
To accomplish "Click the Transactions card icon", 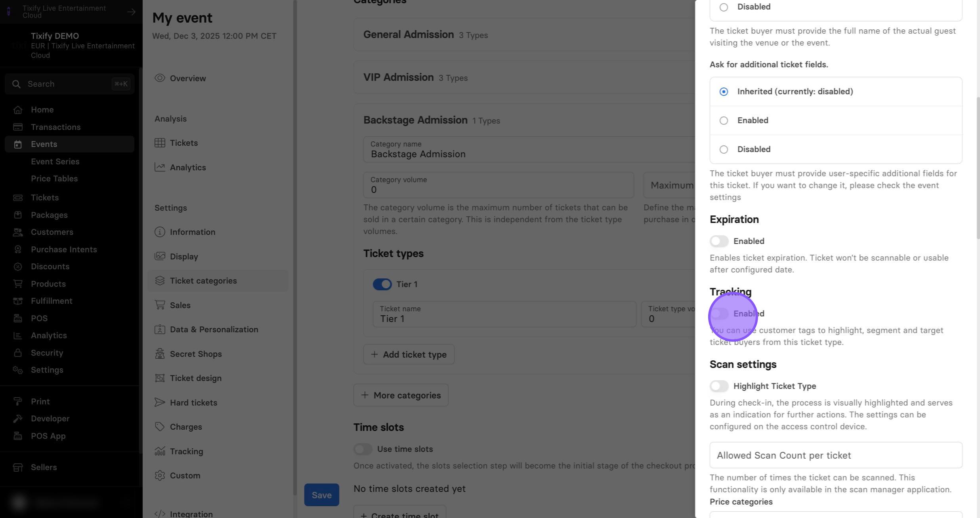I will pyautogui.click(x=17, y=127).
